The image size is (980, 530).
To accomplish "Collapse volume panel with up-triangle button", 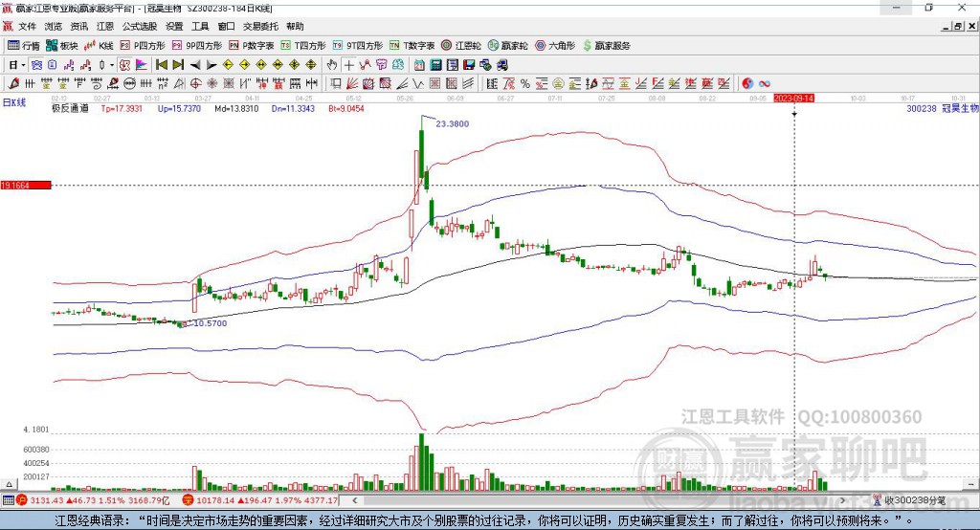I will pyautogui.click(x=9, y=484).
